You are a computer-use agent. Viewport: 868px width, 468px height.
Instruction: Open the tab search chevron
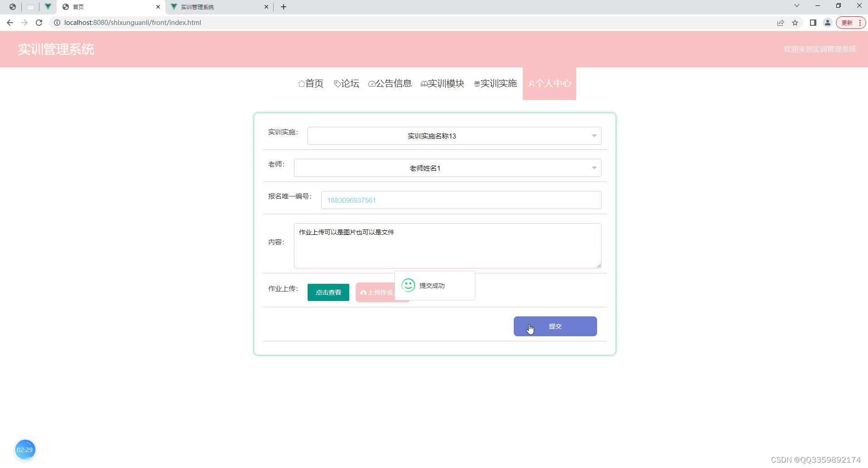pyautogui.click(x=797, y=6)
